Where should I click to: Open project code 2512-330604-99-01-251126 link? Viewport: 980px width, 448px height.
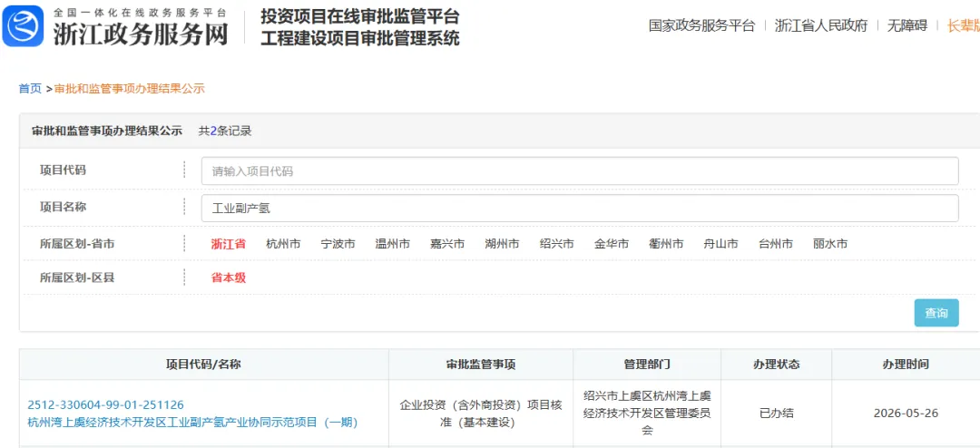point(105,404)
